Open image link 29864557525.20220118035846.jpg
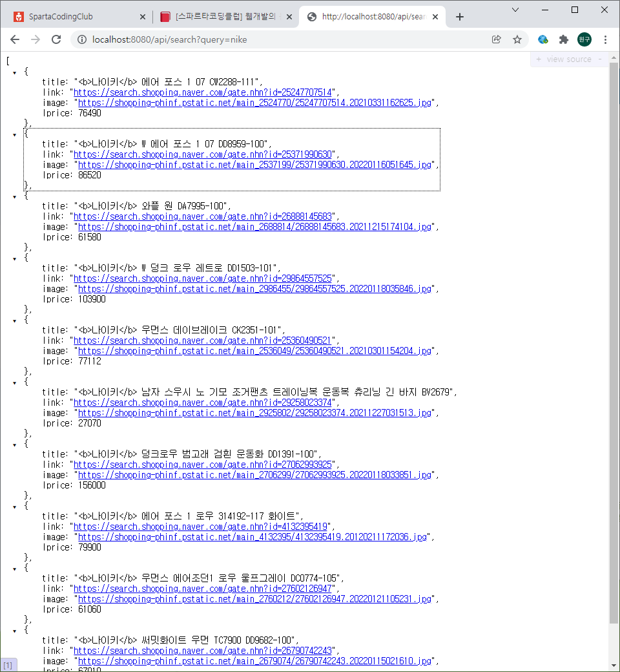Image resolution: width=620 pixels, height=672 pixels. click(254, 289)
